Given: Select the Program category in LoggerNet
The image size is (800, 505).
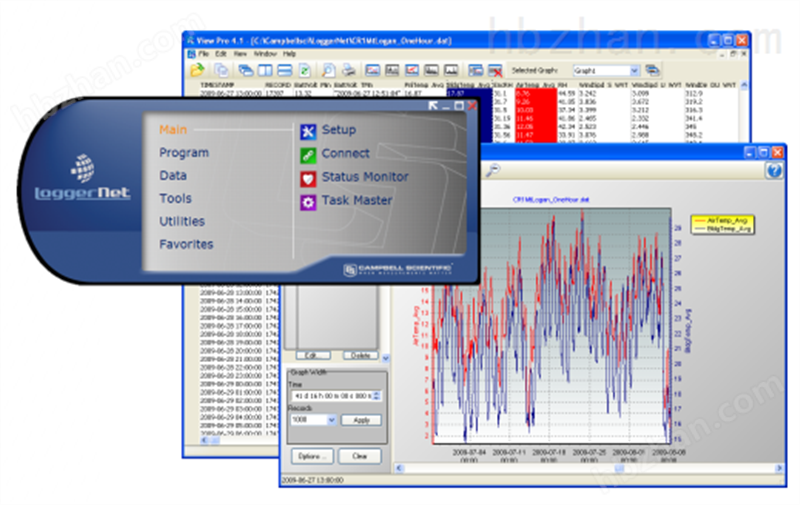Looking at the screenshot, I should click(x=184, y=153).
